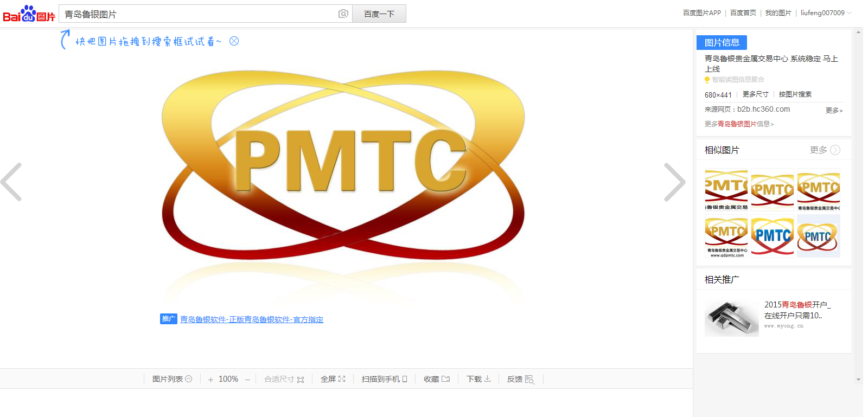Click 下载 to download the image
The image size is (868, 417).
(x=478, y=379)
